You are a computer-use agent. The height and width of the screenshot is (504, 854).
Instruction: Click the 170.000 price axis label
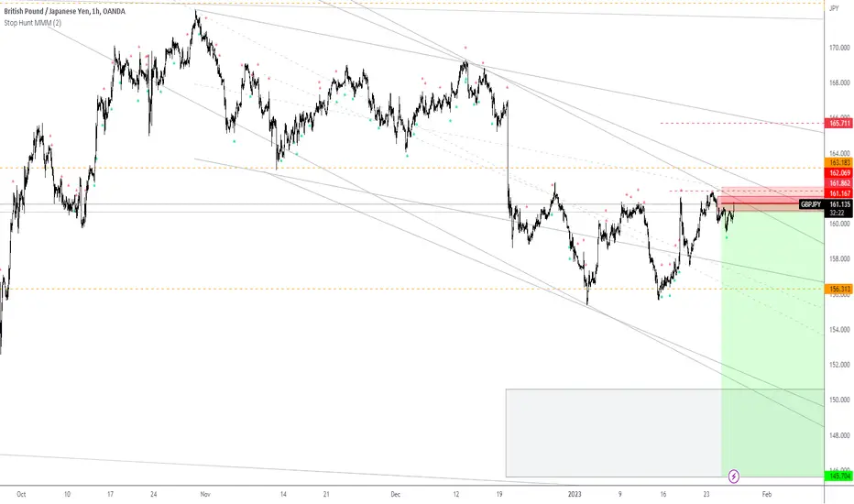click(x=840, y=48)
